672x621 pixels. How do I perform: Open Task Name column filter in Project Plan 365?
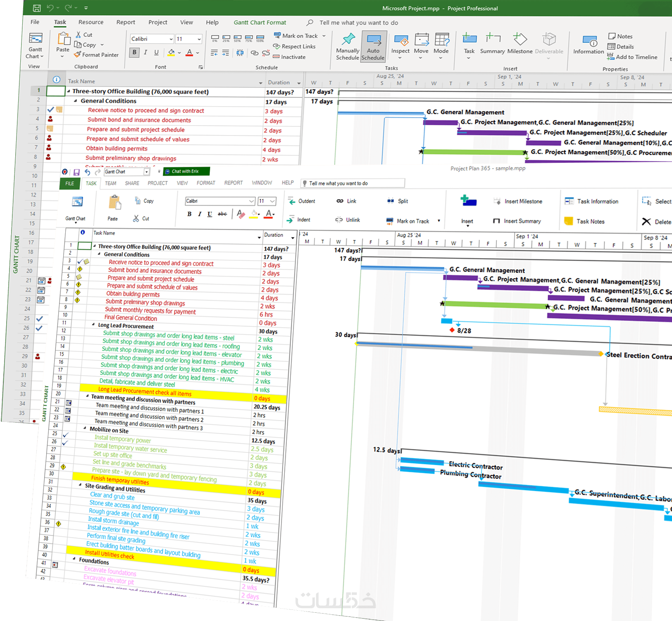(x=259, y=237)
